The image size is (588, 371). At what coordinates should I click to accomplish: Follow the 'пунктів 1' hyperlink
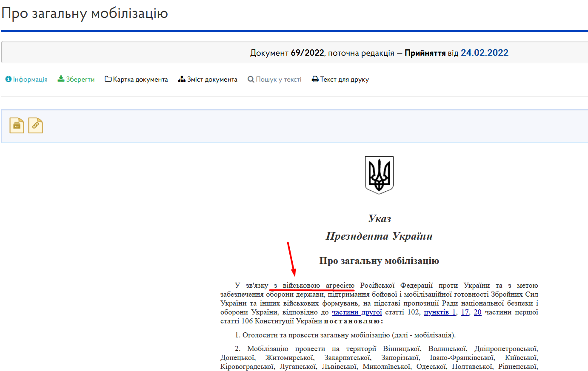pyautogui.click(x=440, y=312)
